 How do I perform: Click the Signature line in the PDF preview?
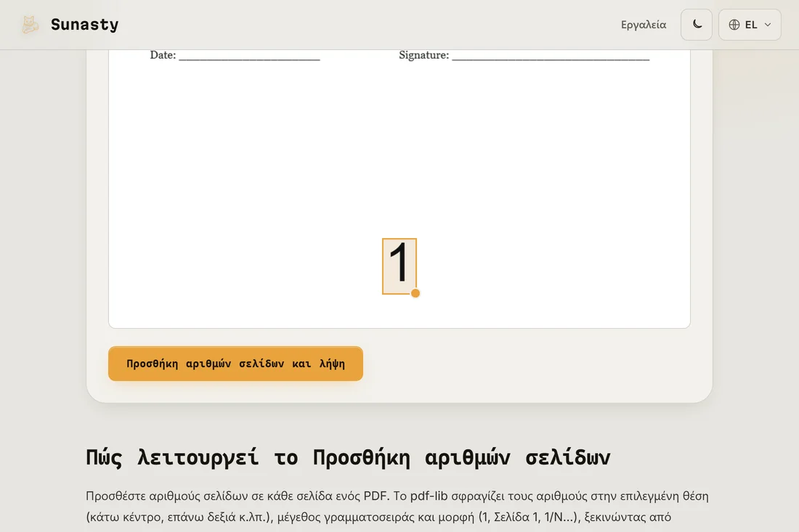pyautogui.click(x=524, y=55)
